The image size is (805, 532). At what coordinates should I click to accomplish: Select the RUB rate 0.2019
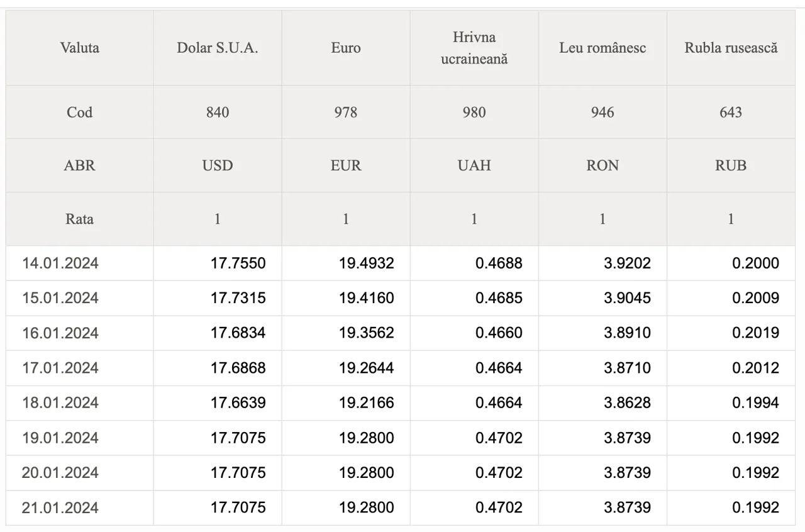(755, 333)
